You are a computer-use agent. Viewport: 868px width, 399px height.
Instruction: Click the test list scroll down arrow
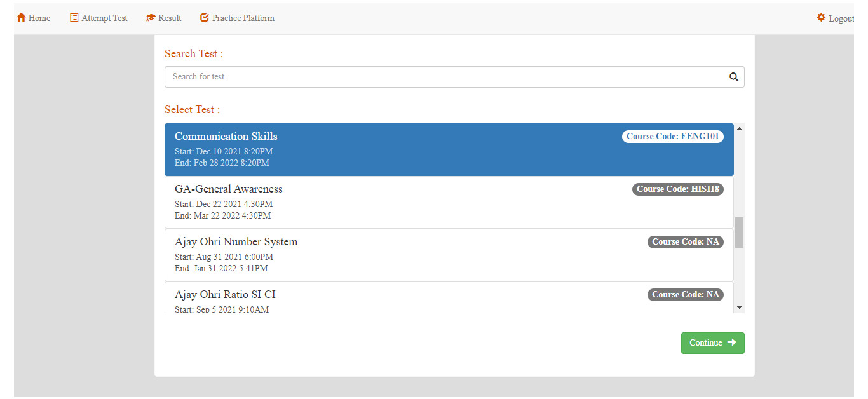coord(739,308)
